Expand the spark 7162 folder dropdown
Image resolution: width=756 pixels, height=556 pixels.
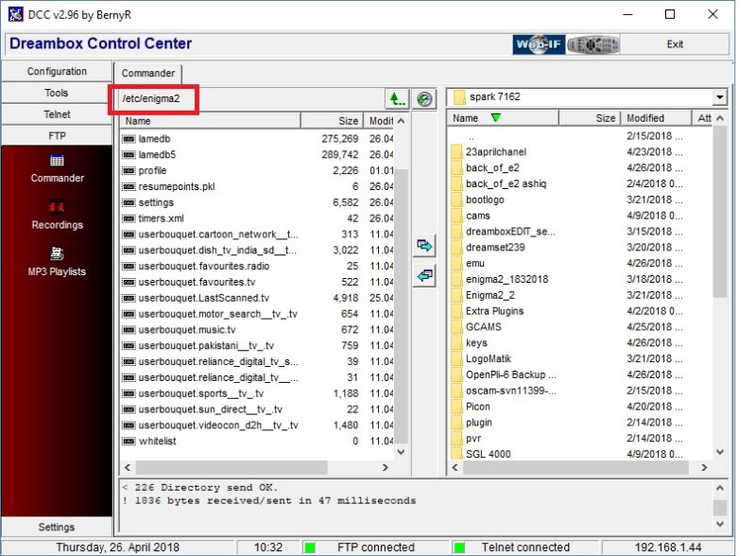(x=720, y=97)
